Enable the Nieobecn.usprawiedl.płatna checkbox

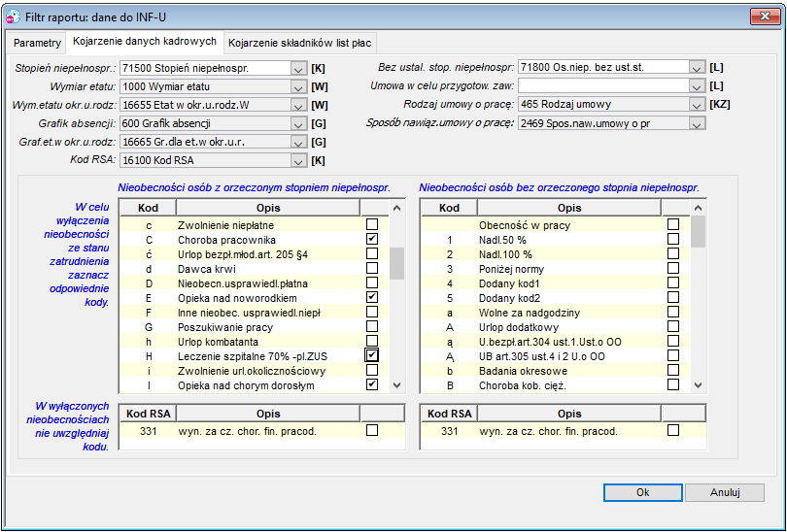point(372,283)
